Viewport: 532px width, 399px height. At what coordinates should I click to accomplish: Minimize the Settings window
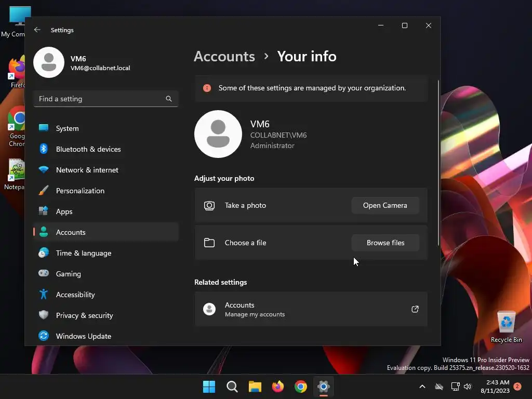(381, 25)
